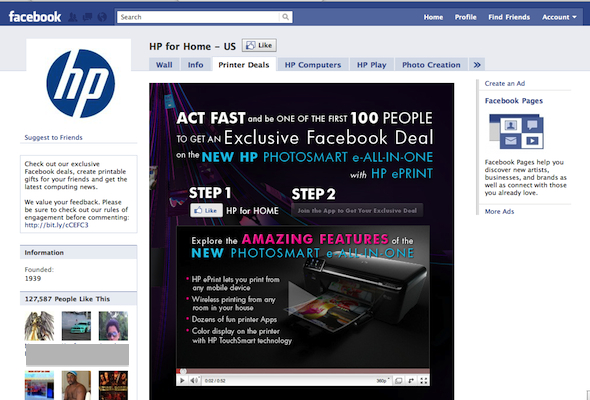This screenshot has width=590, height=400.
Task: Open the pirates movie poster fan thumbnail
Action: [x=113, y=385]
